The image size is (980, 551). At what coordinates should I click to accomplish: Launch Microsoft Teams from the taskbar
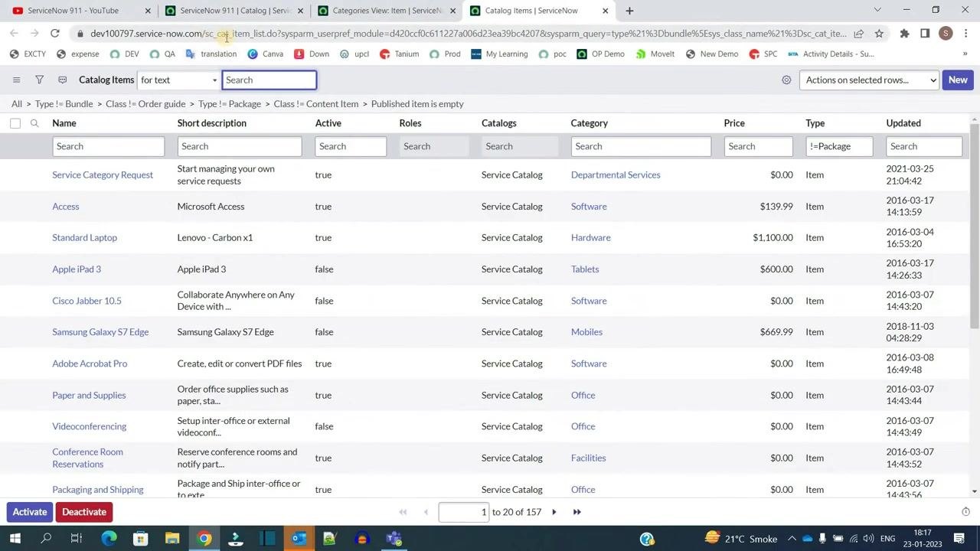pos(394,539)
